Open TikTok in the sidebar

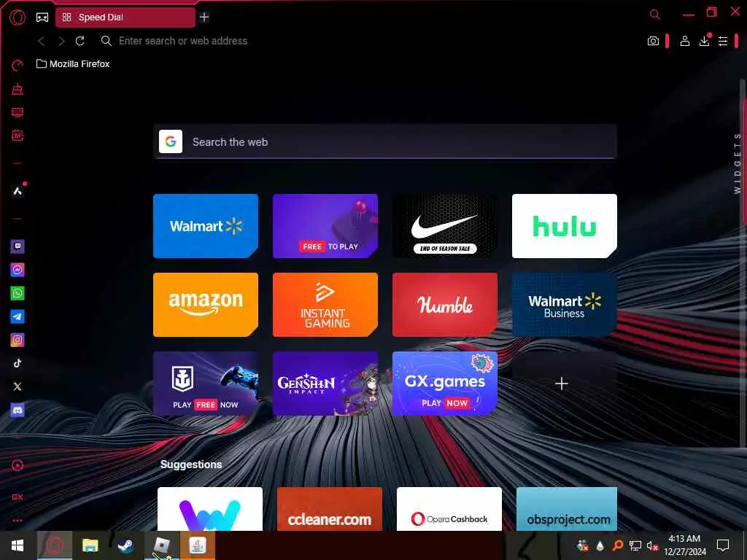coord(18,363)
